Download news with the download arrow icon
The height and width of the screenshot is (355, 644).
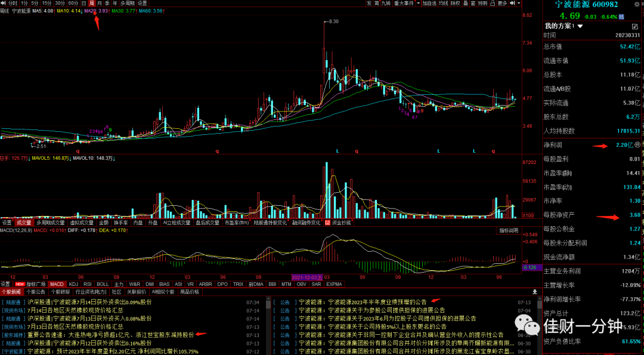pyautogui.click(x=534, y=292)
